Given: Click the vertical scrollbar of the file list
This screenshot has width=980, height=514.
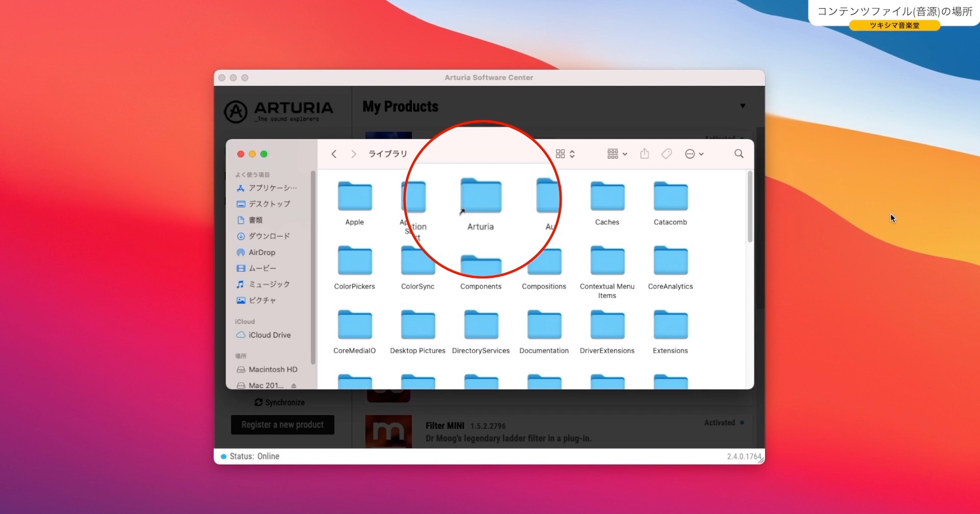Looking at the screenshot, I should (749, 207).
